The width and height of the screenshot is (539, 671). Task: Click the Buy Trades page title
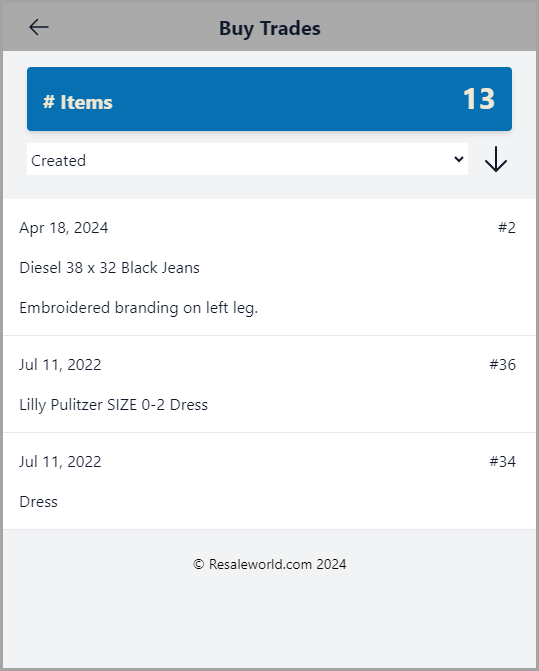(270, 29)
